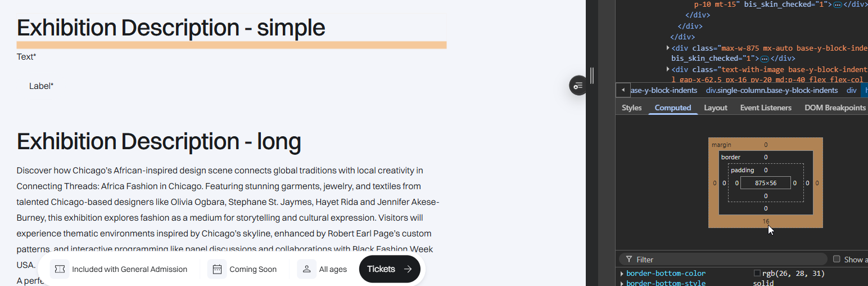Click the ellipsis badge in the max-w-875 div
Screen dimensions: 868x286
(764, 59)
